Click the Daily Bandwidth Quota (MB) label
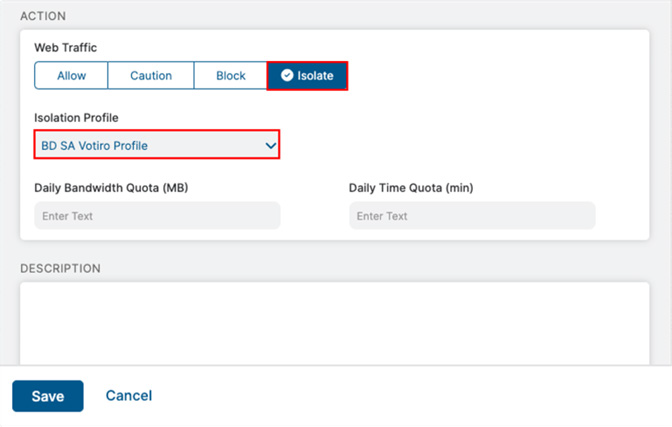 pos(111,188)
